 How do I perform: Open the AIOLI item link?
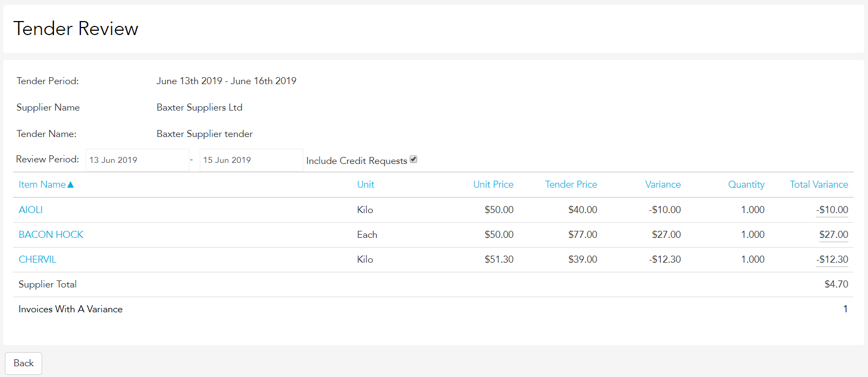pyautogui.click(x=30, y=210)
